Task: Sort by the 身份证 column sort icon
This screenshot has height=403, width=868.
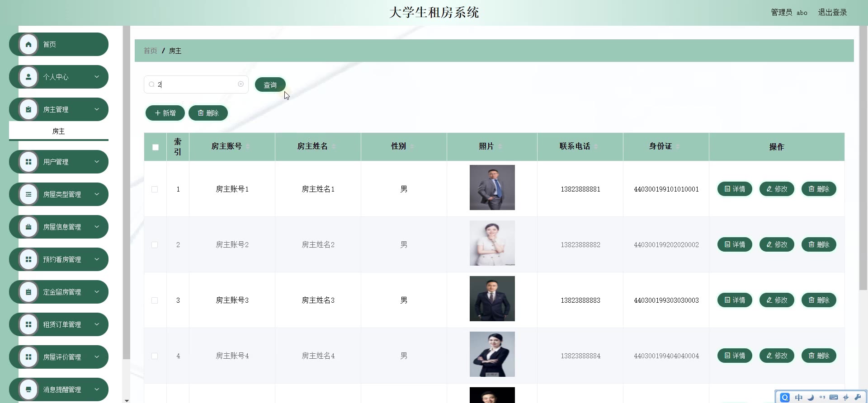Action: (678, 146)
